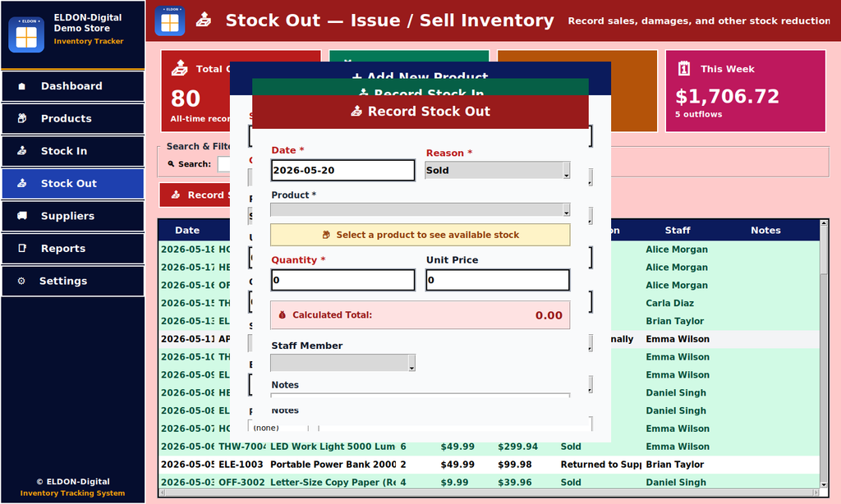Open the Stock In page

(73, 151)
